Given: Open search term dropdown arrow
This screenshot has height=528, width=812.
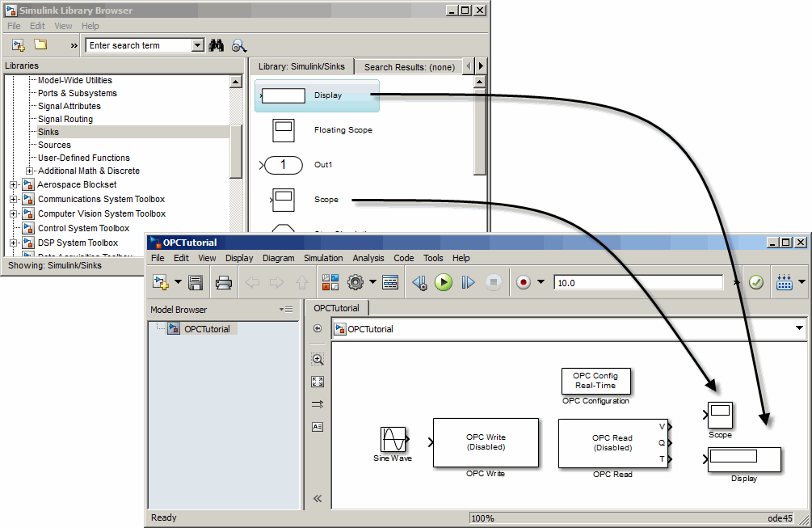Looking at the screenshot, I should 197,45.
